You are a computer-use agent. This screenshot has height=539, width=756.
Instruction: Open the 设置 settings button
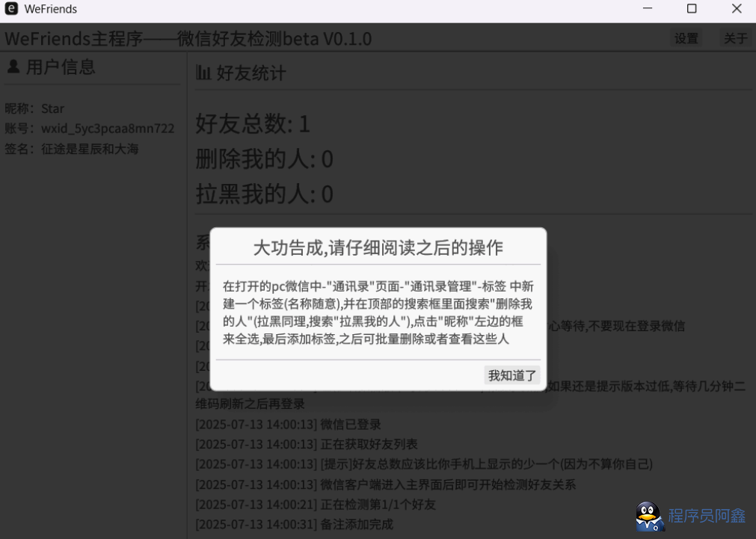(686, 38)
